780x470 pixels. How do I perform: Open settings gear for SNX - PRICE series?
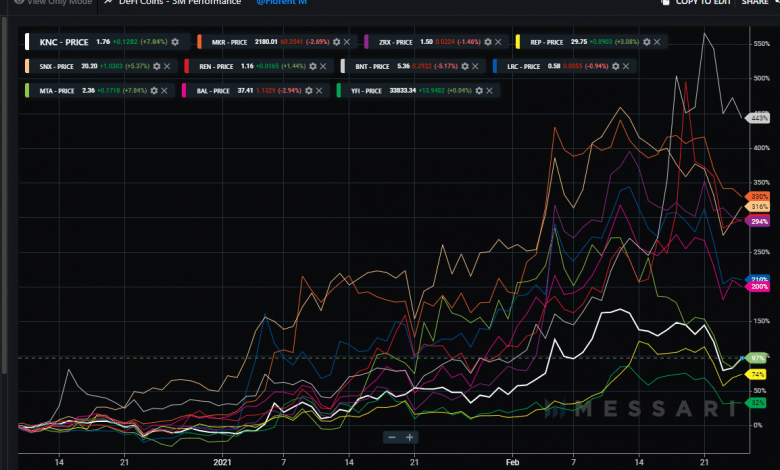(157, 66)
